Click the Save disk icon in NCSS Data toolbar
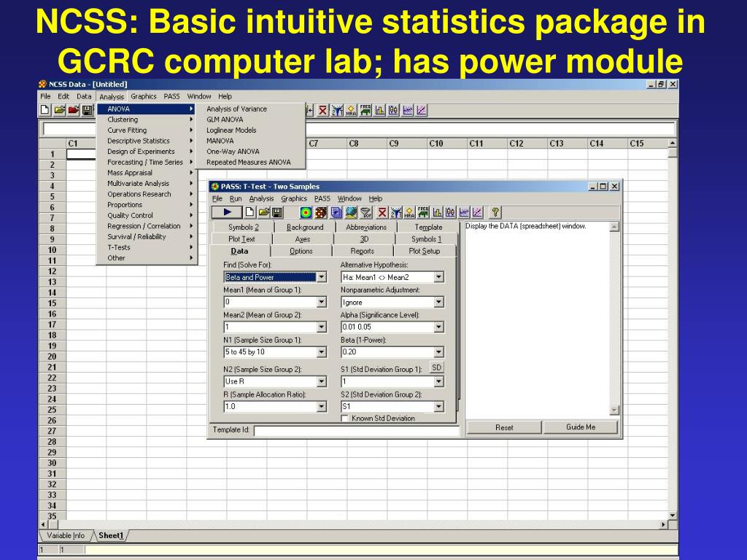Viewport: 747px width, 560px height. click(x=88, y=110)
